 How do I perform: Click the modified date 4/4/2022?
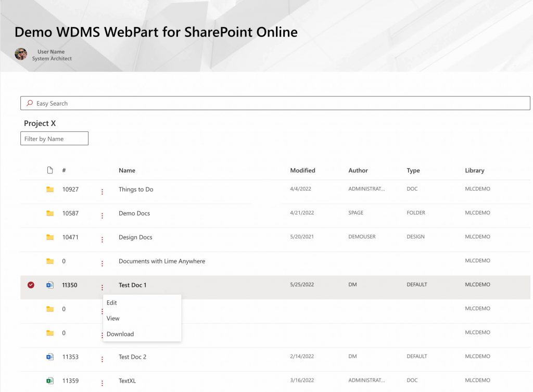tap(300, 188)
